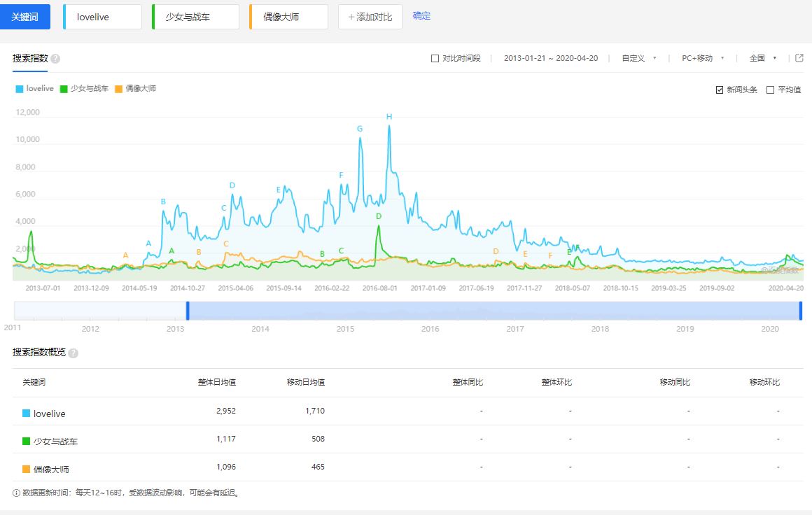812x515 pixels.
Task: Click the left handle of the timeline range slider
Action: 188,311
